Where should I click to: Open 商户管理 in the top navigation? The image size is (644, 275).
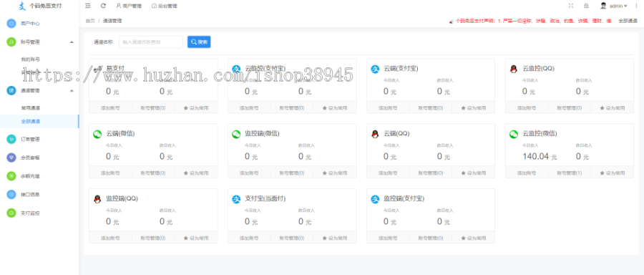tap(129, 6)
